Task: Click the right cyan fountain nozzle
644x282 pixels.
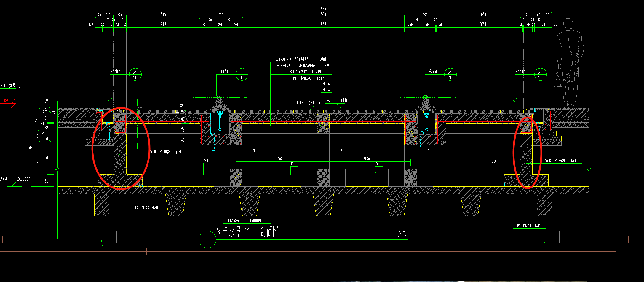Action: click(x=426, y=121)
